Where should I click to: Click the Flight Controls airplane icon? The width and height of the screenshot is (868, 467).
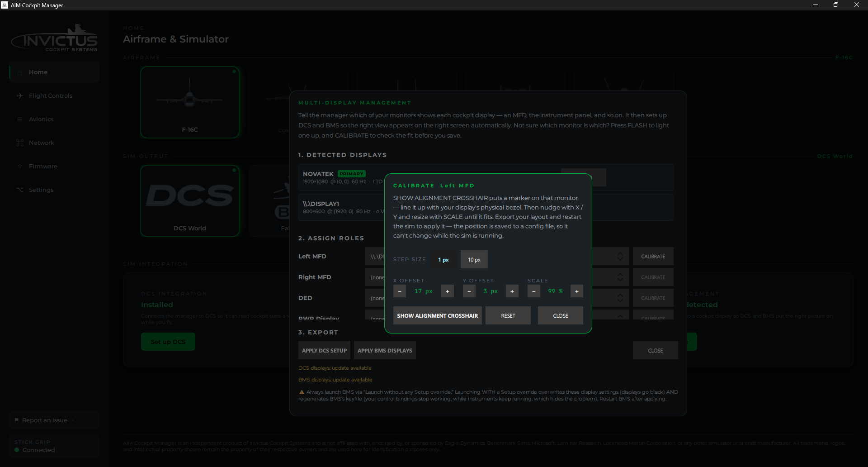coord(20,95)
